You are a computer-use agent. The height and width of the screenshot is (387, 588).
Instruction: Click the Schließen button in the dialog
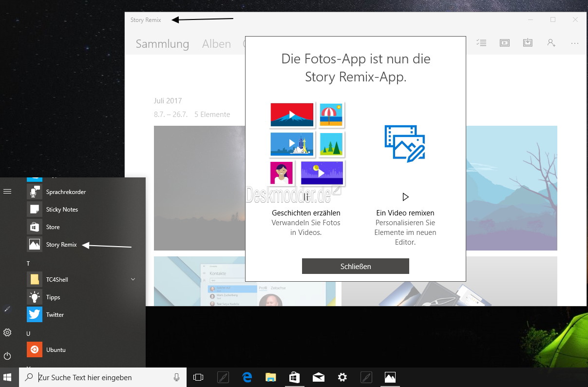pyautogui.click(x=356, y=266)
